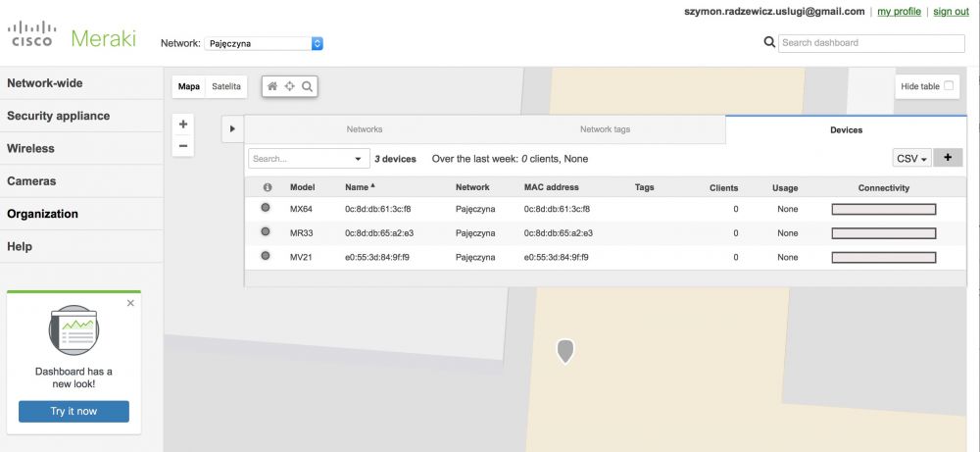Click the crosshair locate icon
Screen dimensions: 980x452
pos(289,86)
